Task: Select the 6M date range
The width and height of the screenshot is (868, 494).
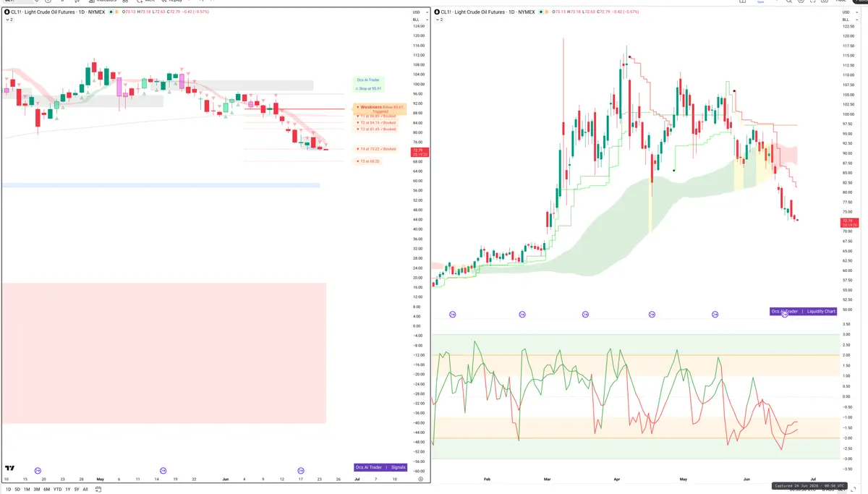Action: coord(46,489)
